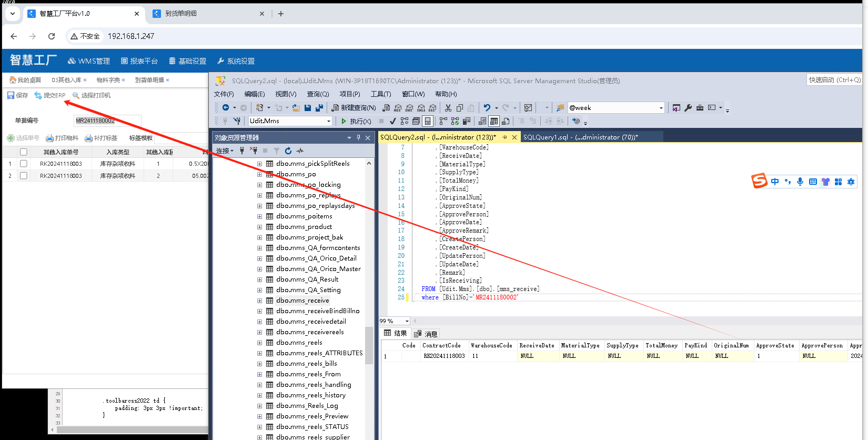The image size is (868, 440).
Task: Click the Undo arrow icon in SSMS toolbar
Action: pyautogui.click(x=487, y=108)
